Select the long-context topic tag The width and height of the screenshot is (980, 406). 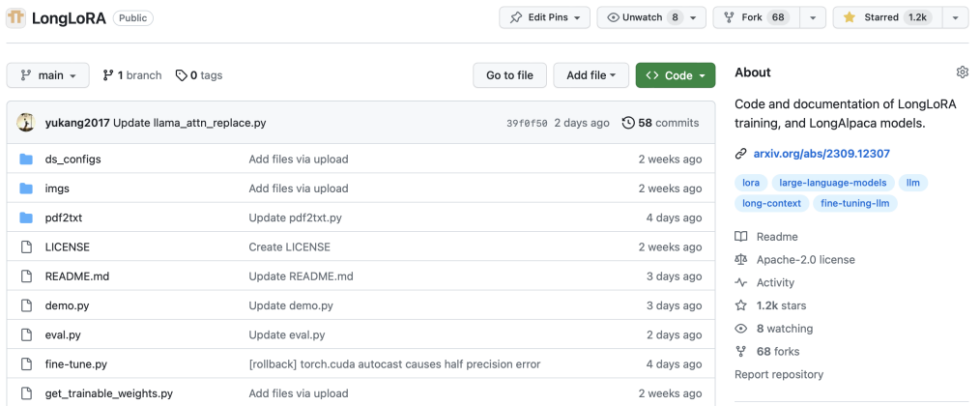point(770,203)
